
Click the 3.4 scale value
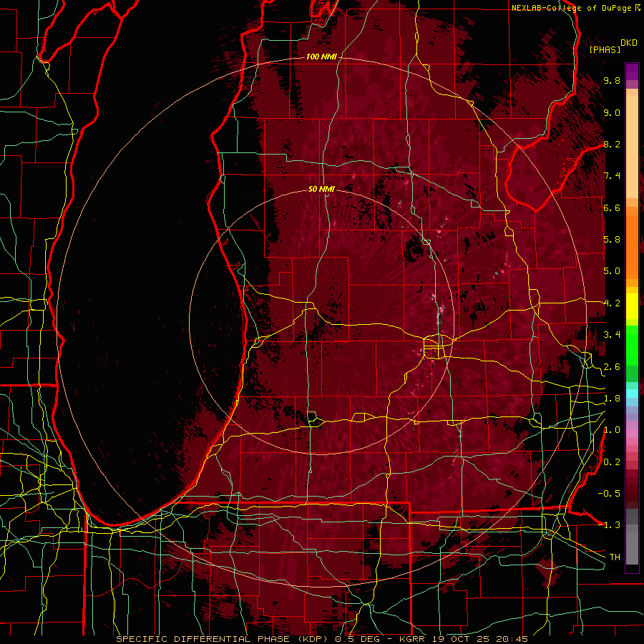coord(612,335)
